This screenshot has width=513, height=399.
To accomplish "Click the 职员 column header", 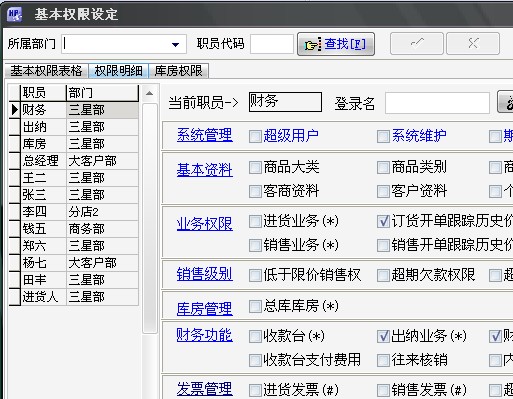I will [43, 93].
